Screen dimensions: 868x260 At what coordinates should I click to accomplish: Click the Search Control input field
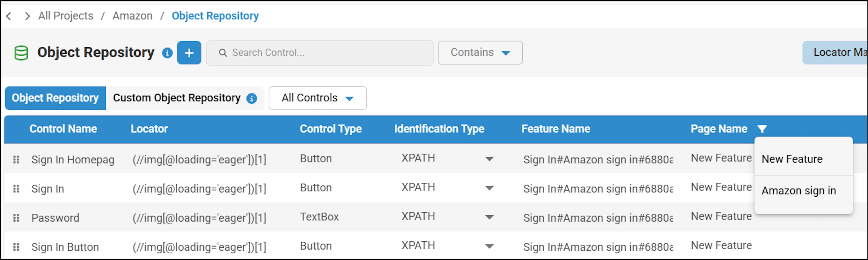click(x=320, y=52)
